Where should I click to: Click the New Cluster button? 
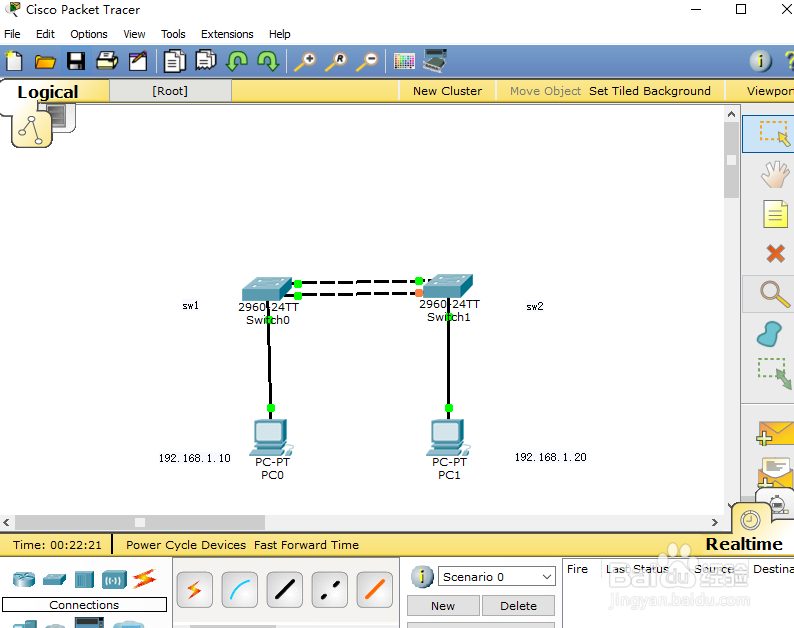point(447,91)
